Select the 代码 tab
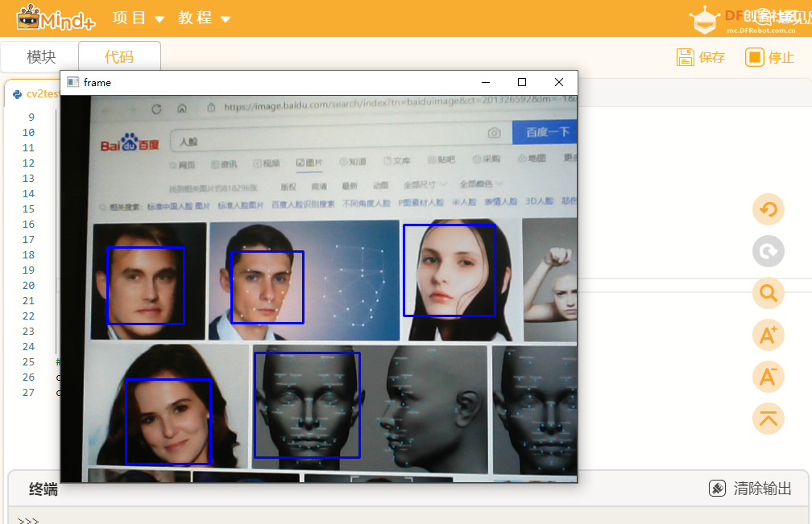The image size is (812, 524). click(x=119, y=57)
